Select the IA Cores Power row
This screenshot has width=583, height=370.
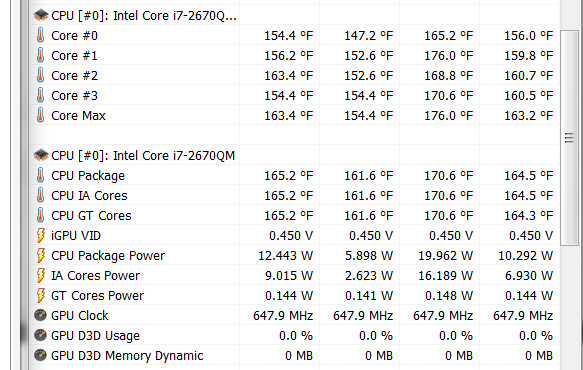pyautogui.click(x=294, y=276)
